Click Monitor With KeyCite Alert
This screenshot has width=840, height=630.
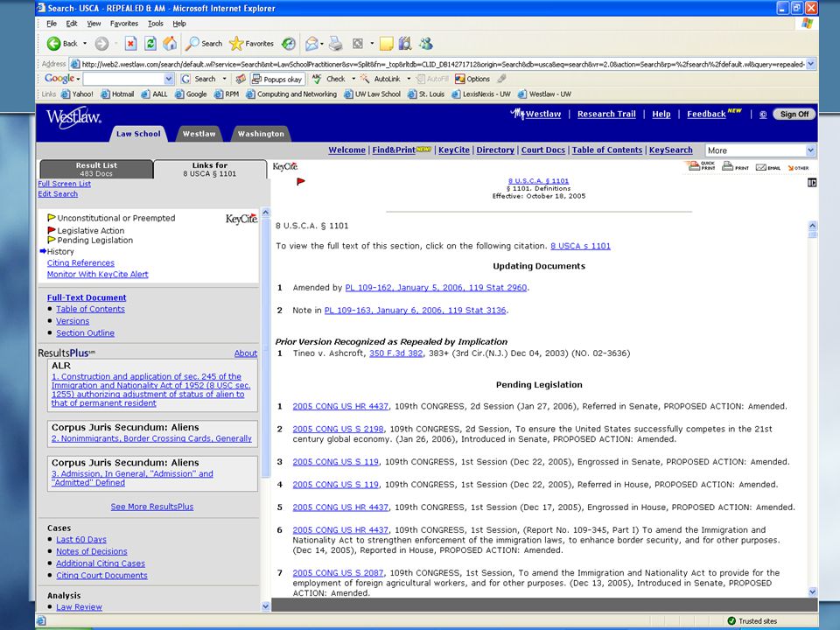click(97, 274)
